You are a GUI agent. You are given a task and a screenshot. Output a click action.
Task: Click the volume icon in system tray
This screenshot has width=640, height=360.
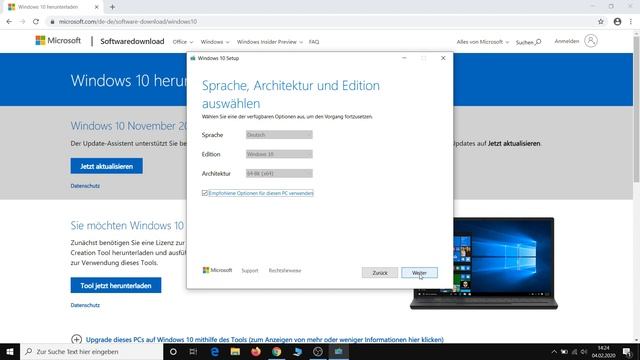pyautogui.click(x=584, y=352)
